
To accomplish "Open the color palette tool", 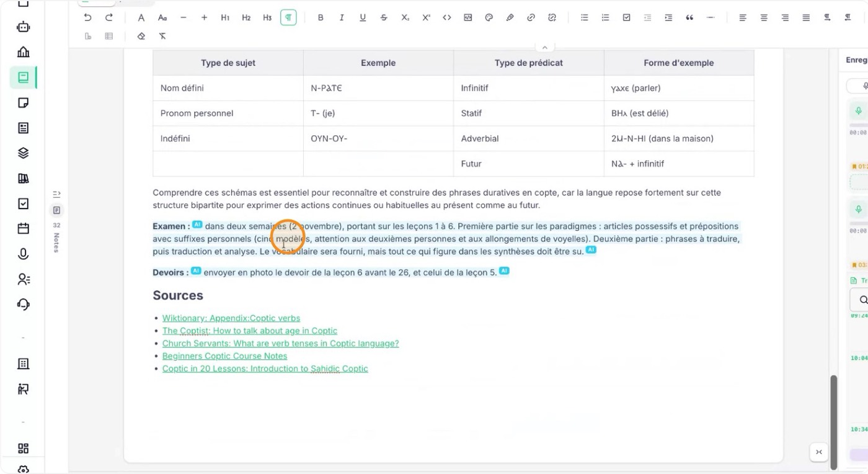I will 489,17.
